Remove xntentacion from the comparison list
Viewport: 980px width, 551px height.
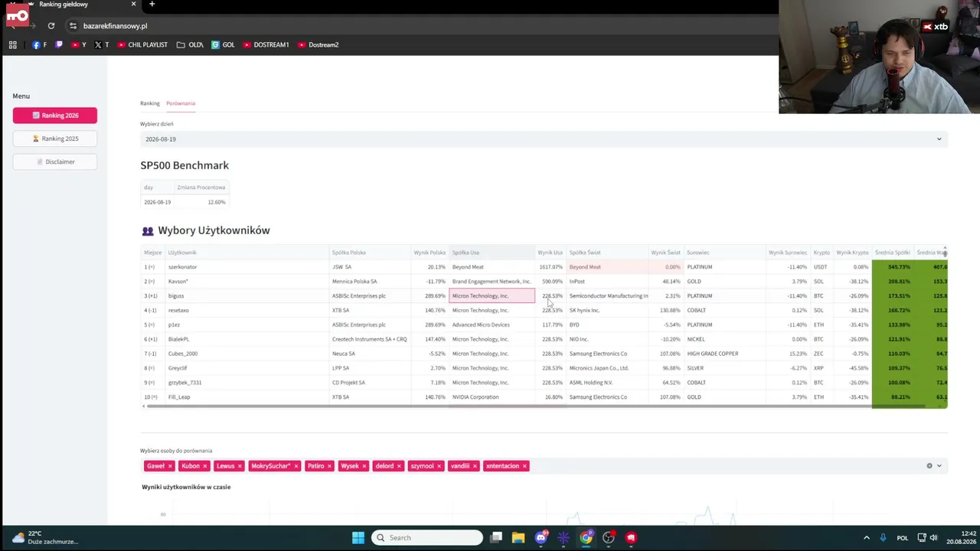pyautogui.click(x=525, y=466)
